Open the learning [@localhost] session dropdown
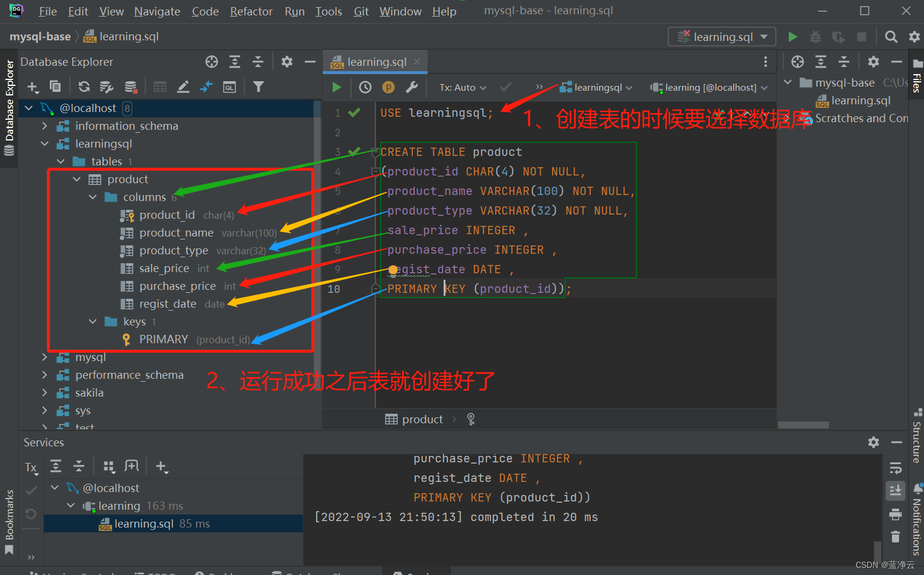 [x=709, y=88]
